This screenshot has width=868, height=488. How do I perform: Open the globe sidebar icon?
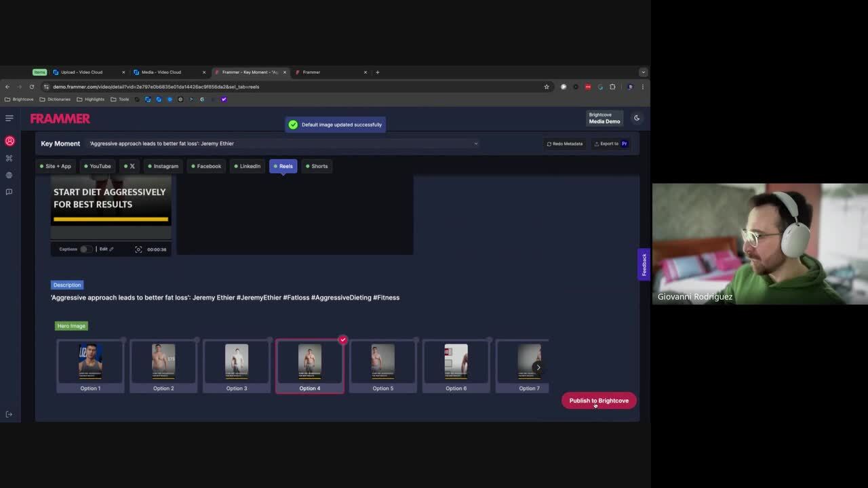point(9,175)
